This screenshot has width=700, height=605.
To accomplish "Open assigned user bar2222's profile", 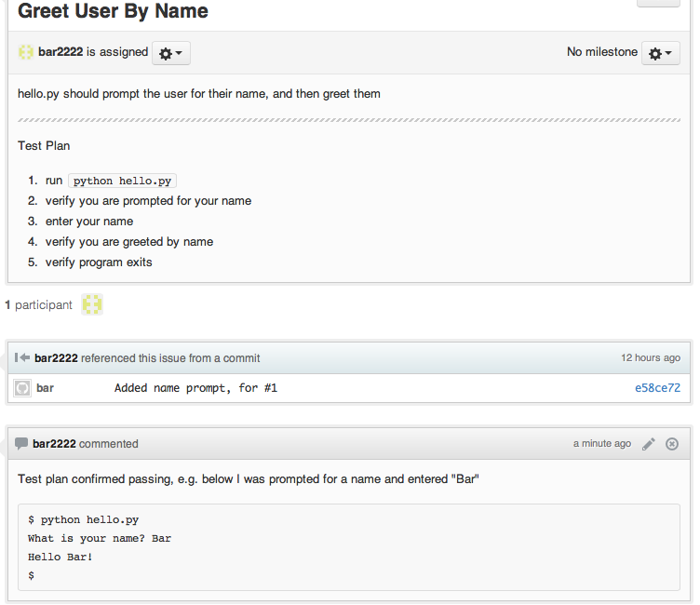I will [x=61, y=52].
